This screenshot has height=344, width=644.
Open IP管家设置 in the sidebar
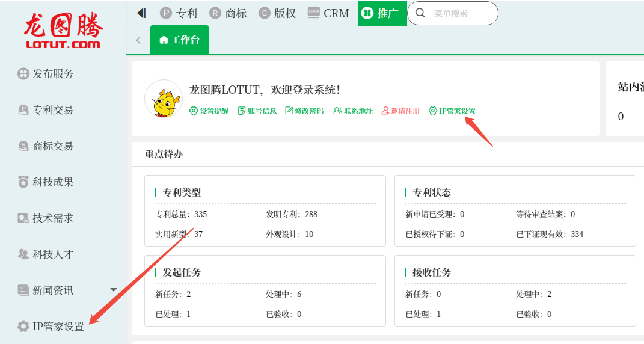pyautogui.click(x=58, y=327)
